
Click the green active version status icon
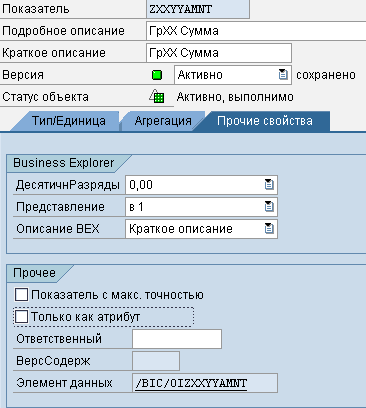tap(157, 75)
